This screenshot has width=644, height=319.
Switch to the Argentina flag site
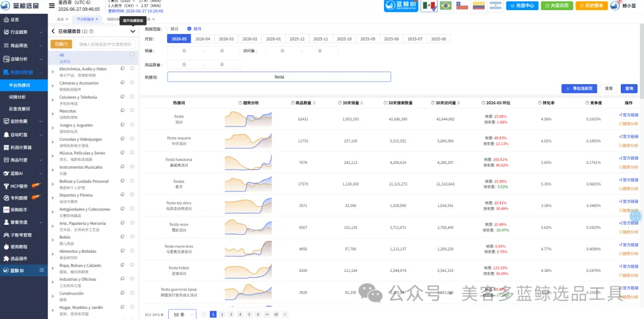click(495, 6)
